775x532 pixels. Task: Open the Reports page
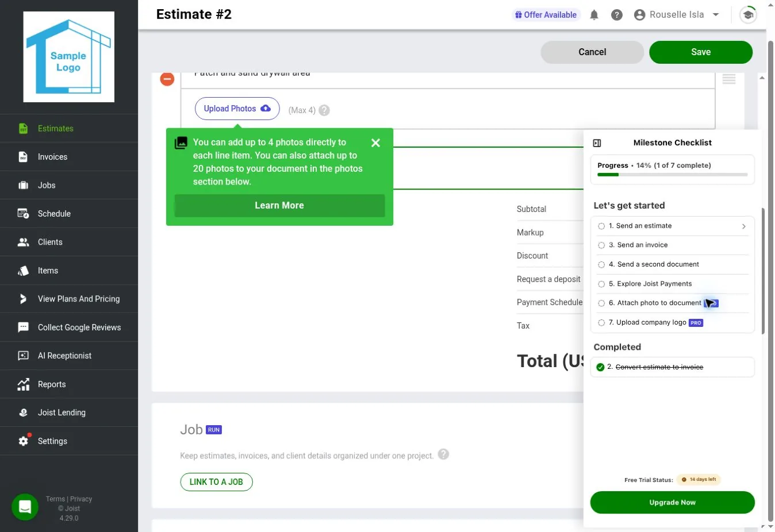click(x=69, y=384)
